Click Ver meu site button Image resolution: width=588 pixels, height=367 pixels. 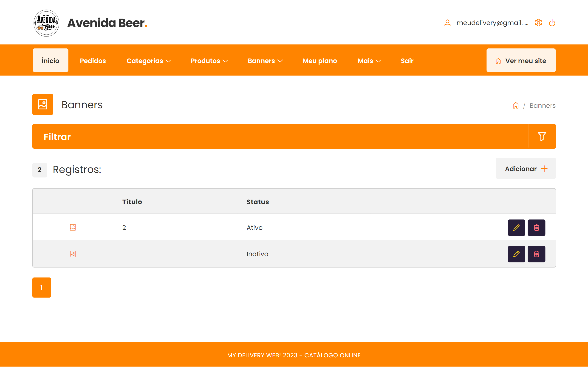(521, 61)
